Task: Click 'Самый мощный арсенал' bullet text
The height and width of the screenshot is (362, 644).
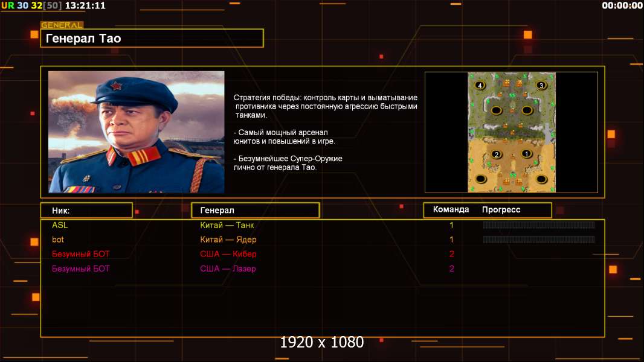Action: click(x=284, y=137)
